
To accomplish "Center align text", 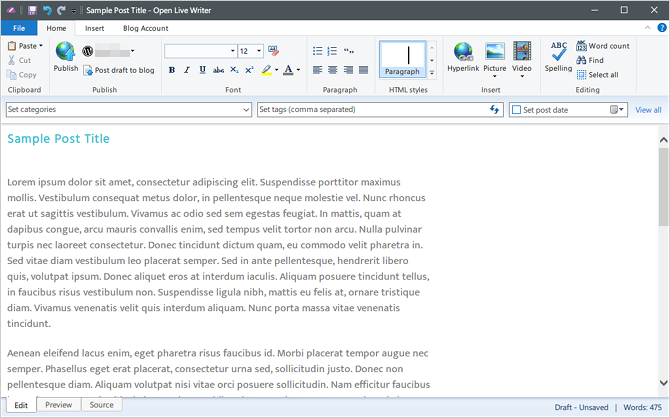I will point(332,70).
